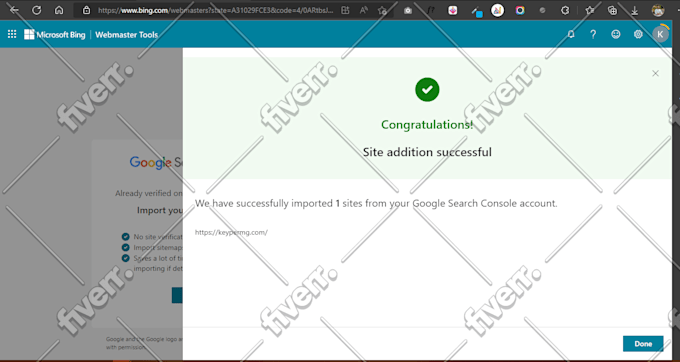Open the f? font extension icon
The width and height of the screenshot is (680, 362).
click(430, 10)
